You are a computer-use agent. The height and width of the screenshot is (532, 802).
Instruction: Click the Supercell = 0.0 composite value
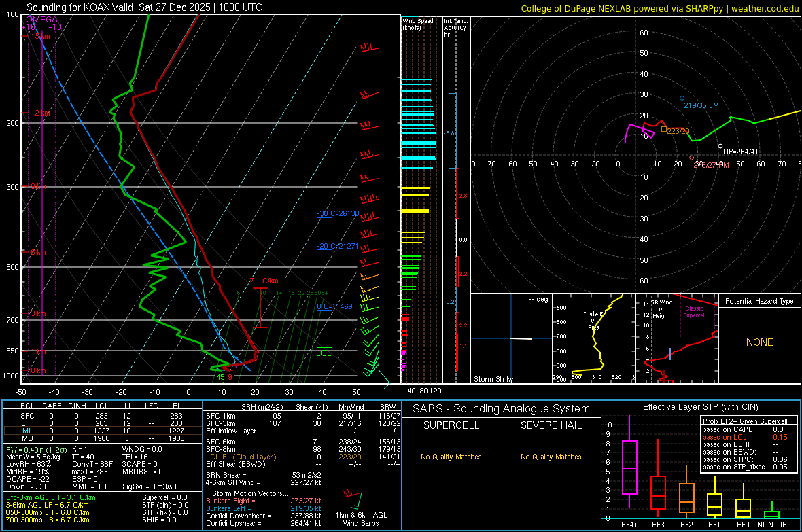coord(164,497)
